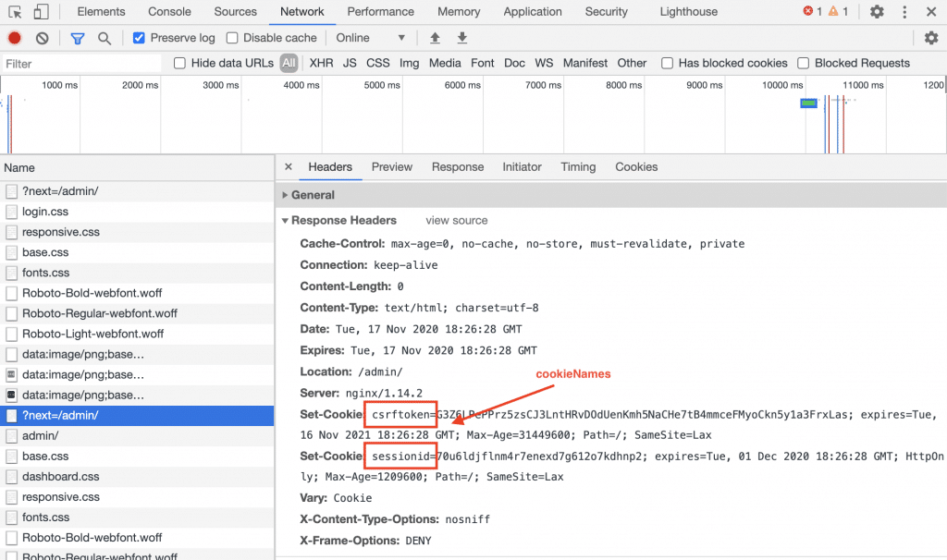Select the dashboard.css request

137,476
